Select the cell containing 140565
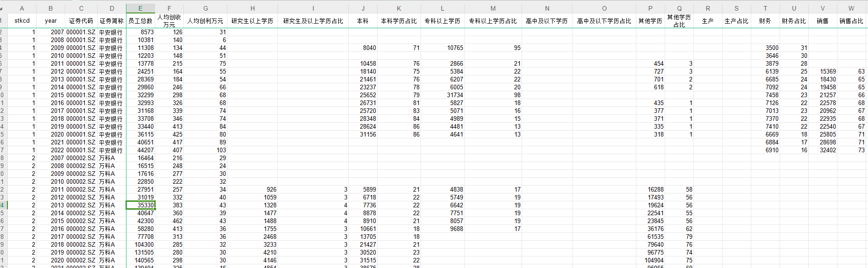 140,260
